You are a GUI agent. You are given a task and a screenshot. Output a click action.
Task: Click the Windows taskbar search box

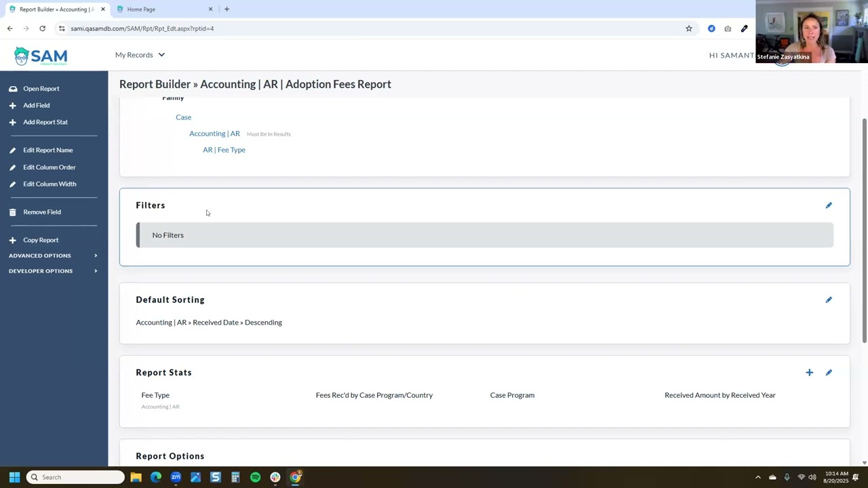coord(75,477)
